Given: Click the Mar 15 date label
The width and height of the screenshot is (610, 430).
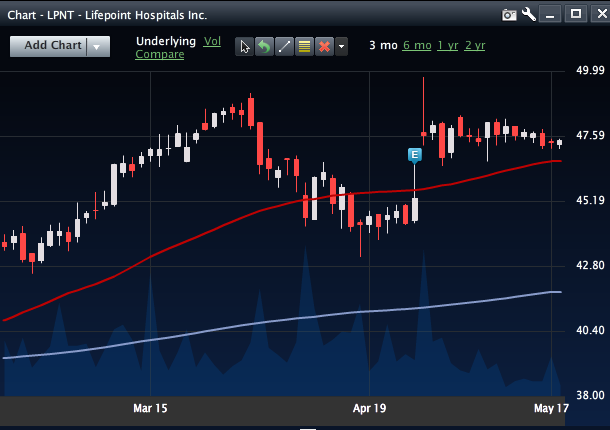Looking at the screenshot, I should 150,408.
